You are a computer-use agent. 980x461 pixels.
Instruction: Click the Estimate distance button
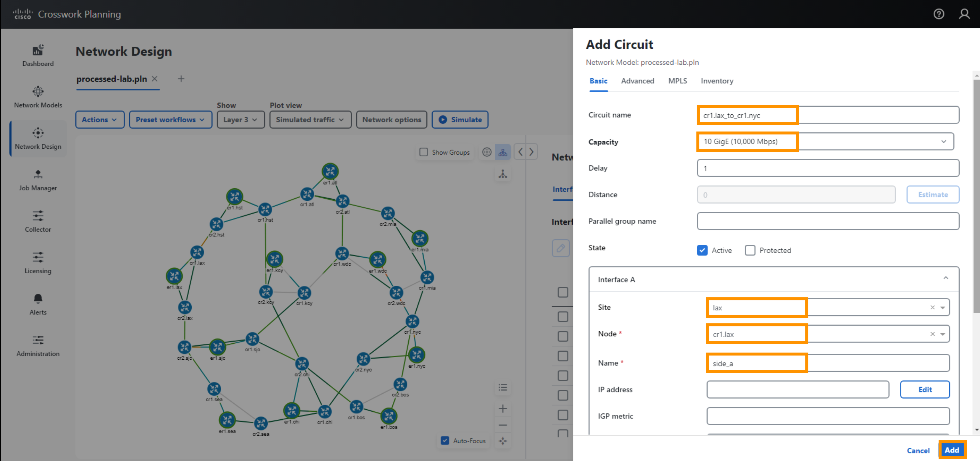tap(934, 194)
